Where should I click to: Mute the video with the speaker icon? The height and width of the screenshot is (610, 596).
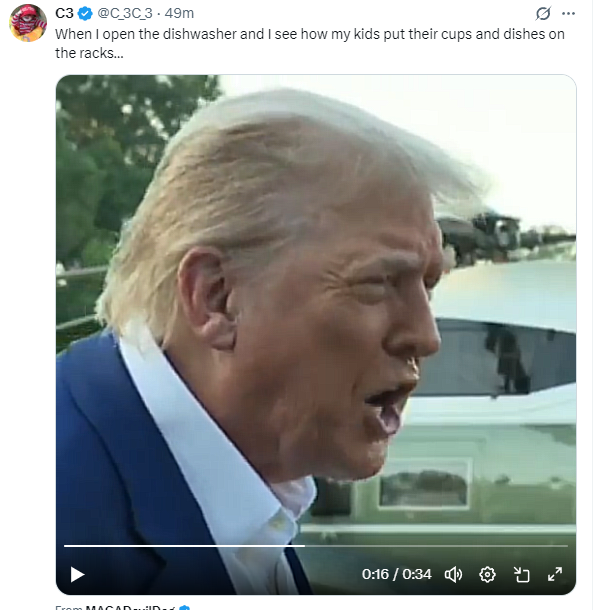tap(453, 574)
